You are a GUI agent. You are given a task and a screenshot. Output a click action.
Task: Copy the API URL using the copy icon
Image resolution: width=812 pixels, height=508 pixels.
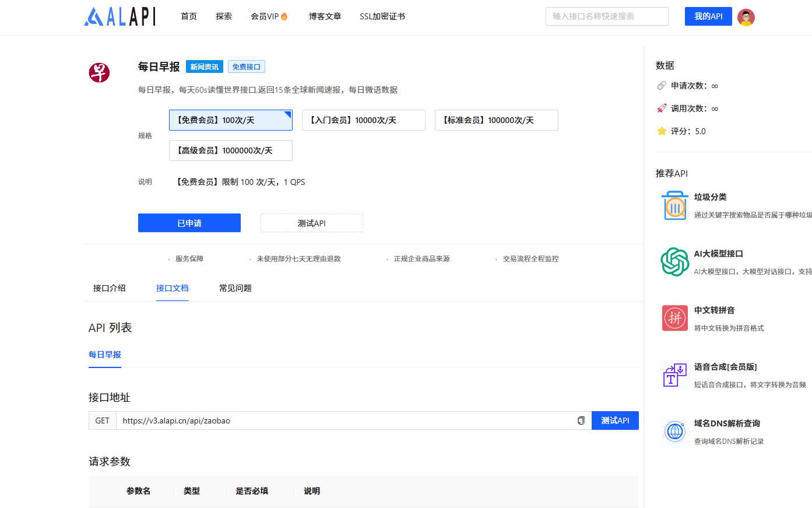click(581, 420)
